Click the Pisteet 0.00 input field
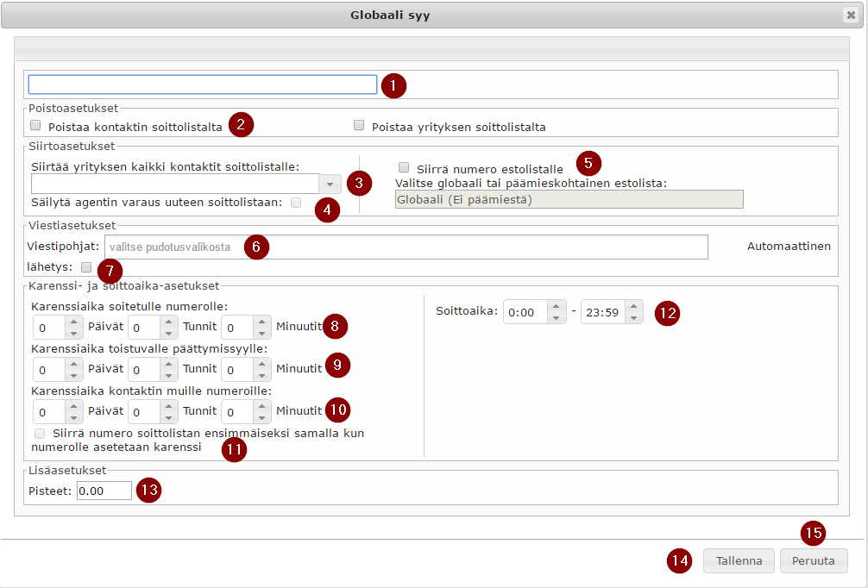868x588 pixels. point(104,491)
